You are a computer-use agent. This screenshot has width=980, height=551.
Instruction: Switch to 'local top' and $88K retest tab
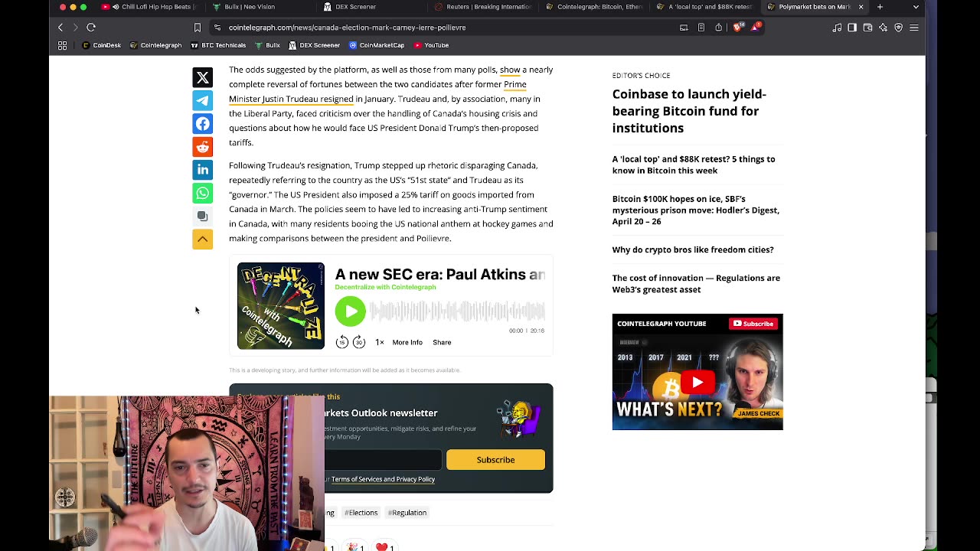click(x=704, y=7)
